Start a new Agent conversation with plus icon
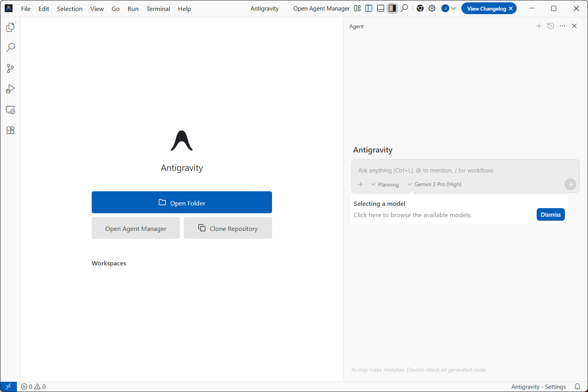 click(x=539, y=26)
